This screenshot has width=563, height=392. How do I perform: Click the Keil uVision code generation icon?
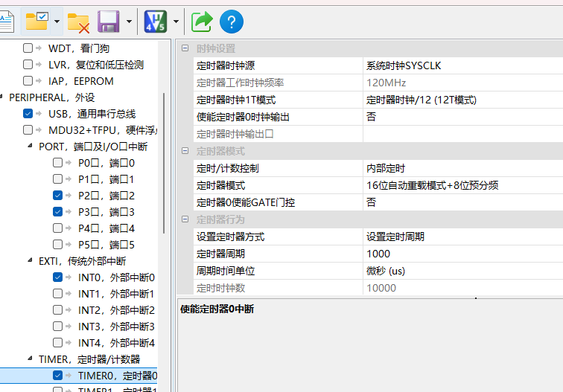(x=156, y=22)
